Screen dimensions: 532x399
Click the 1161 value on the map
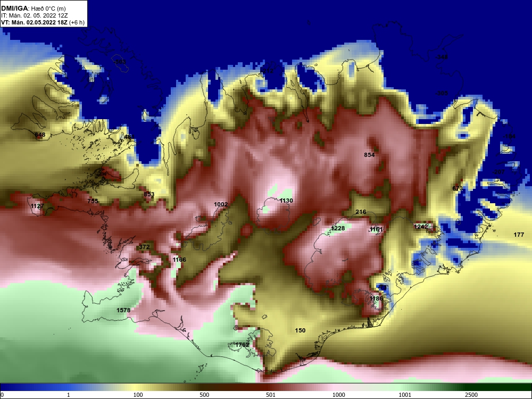[376, 229]
